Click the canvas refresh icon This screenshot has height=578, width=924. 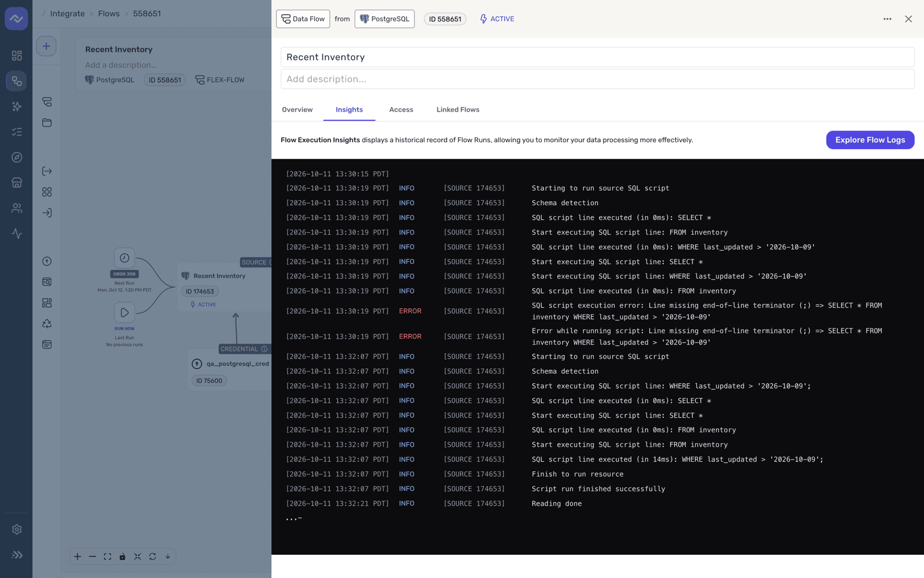coord(152,557)
